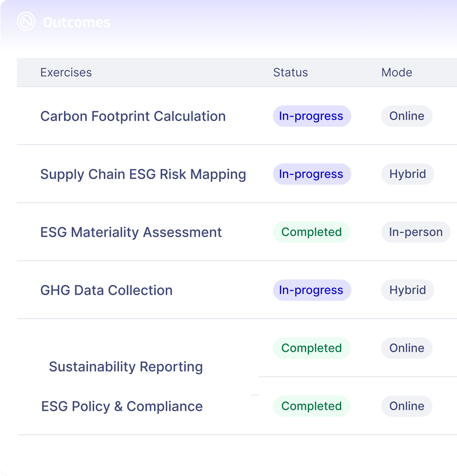
Task: Open ESG Policy & Compliance exercise
Action: click(122, 406)
